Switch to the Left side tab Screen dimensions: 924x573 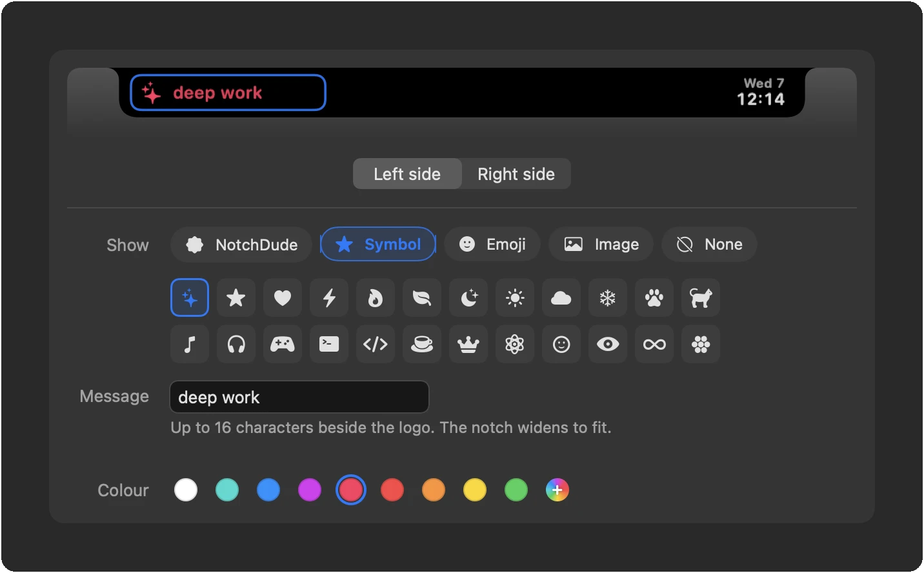407,174
